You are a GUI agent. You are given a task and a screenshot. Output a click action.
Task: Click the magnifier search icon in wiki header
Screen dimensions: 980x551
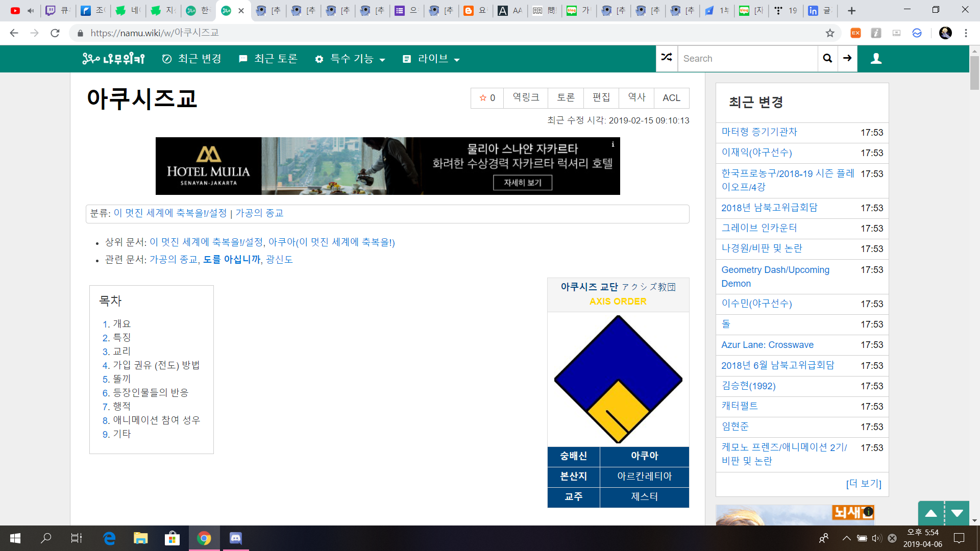(827, 58)
